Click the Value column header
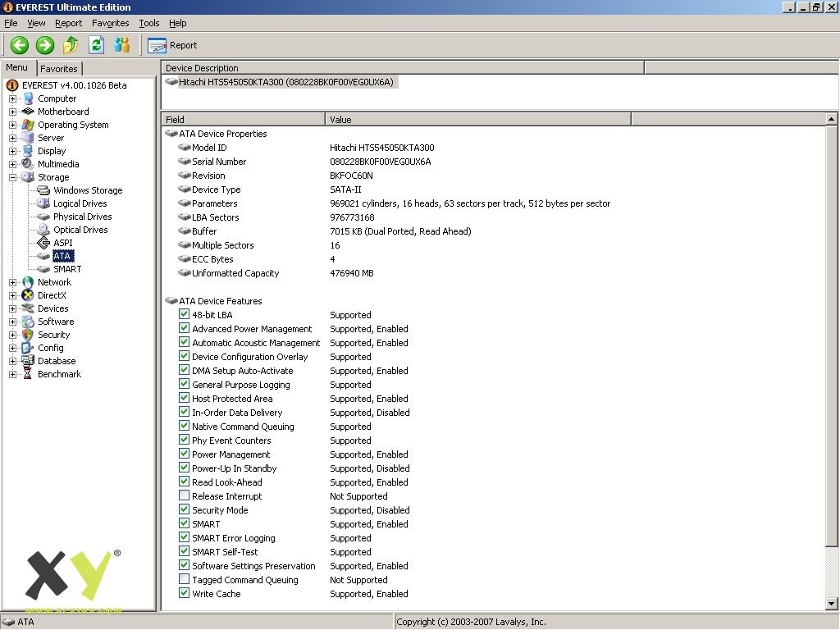This screenshot has height=630, width=840. pos(478,120)
